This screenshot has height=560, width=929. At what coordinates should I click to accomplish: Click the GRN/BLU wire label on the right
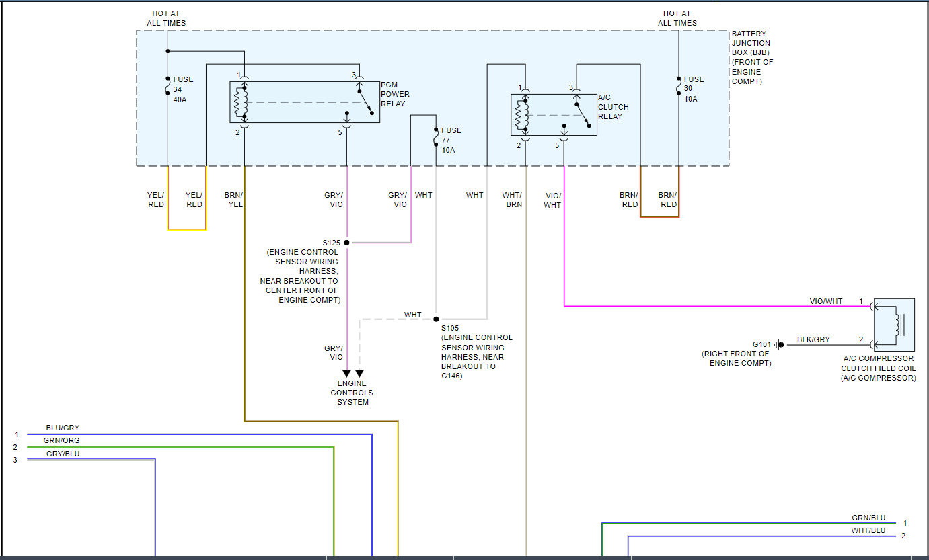(x=868, y=518)
